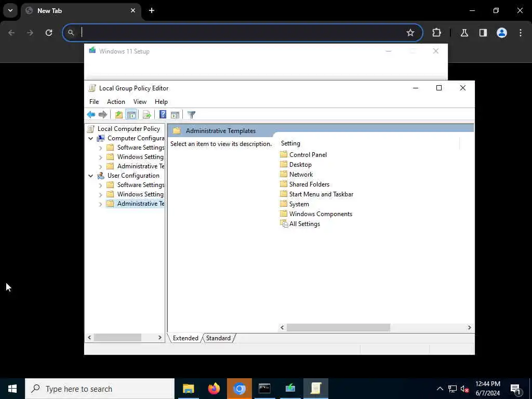Open Chrome's profile avatar
The image size is (532, 399).
tap(501, 33)
